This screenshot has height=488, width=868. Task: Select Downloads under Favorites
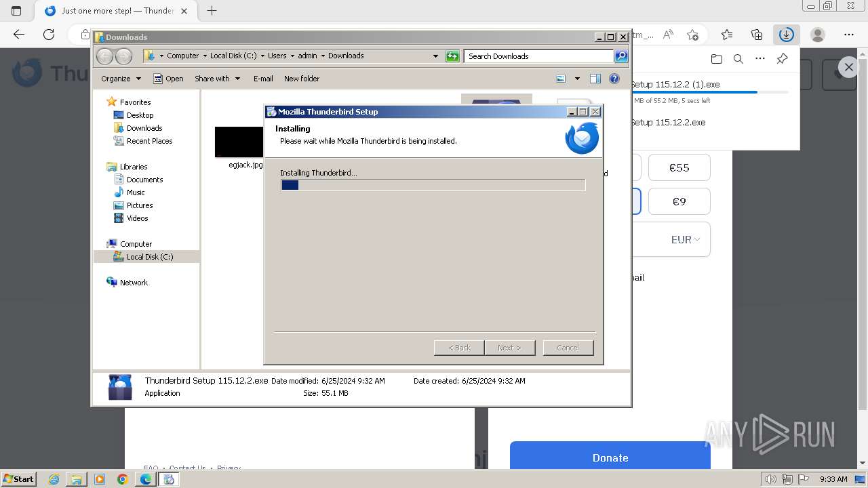pos(144,128)
